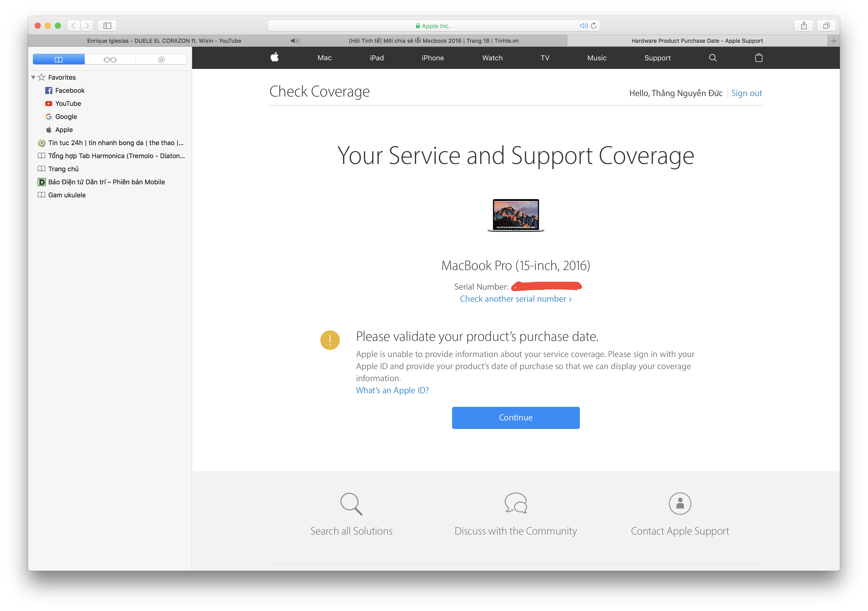The height and width of the screenshot is (611, 868).
Task: Click the MacBook Pro product image
Action: click(x=516, y=215)
